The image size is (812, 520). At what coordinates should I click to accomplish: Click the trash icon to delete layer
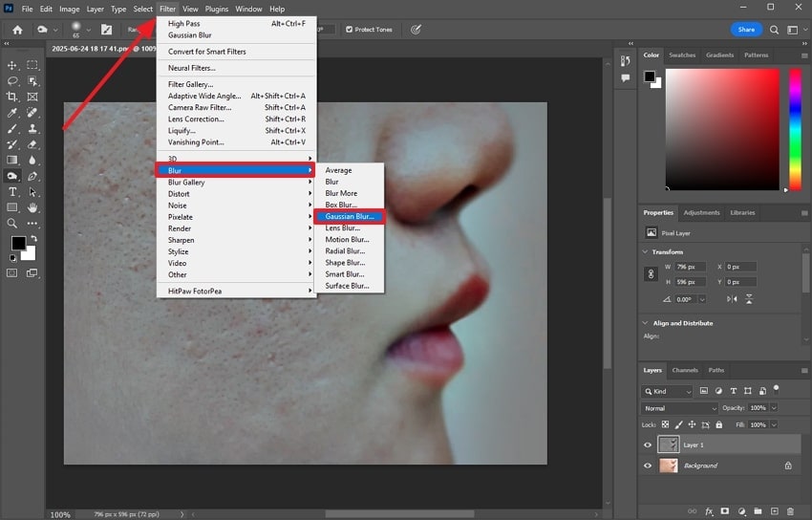point(790,511)
